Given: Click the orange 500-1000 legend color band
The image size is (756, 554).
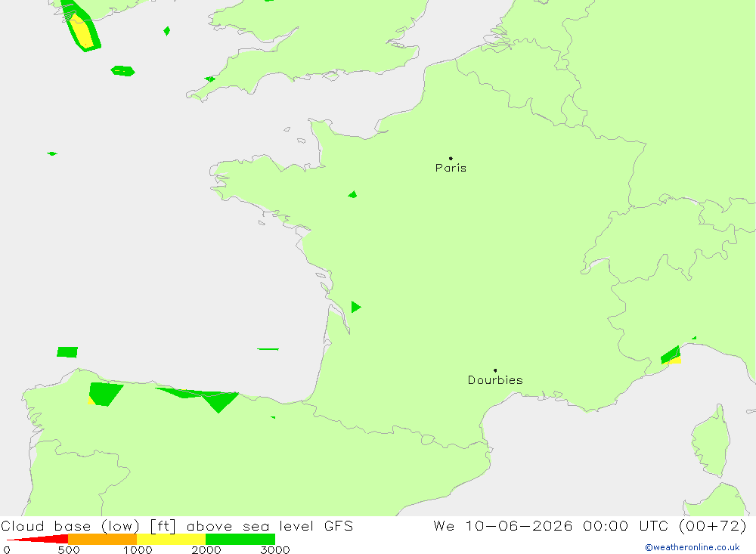Looking at the screenshot, I should pyautogui.click(x=103, y=539).
